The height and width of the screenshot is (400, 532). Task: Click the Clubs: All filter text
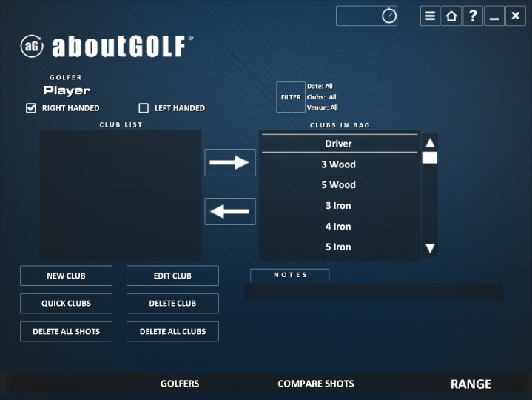pos(322,97)
